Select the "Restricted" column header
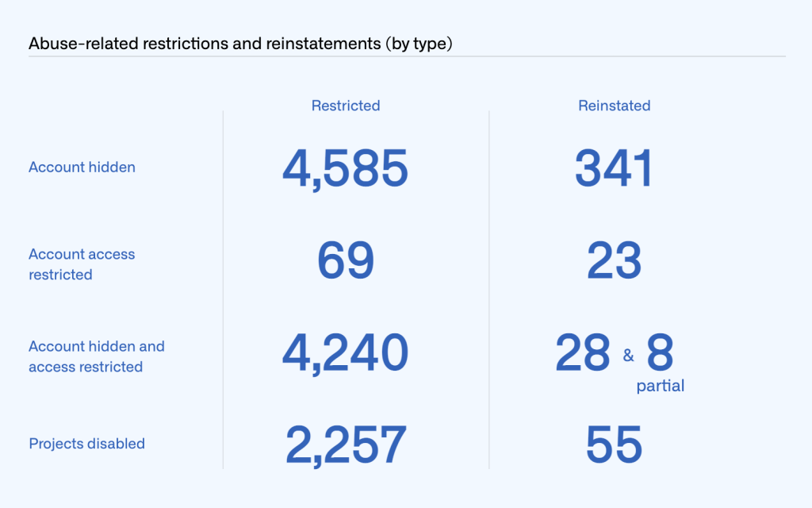This screenshot has width=812, height=508. [346, 106]
